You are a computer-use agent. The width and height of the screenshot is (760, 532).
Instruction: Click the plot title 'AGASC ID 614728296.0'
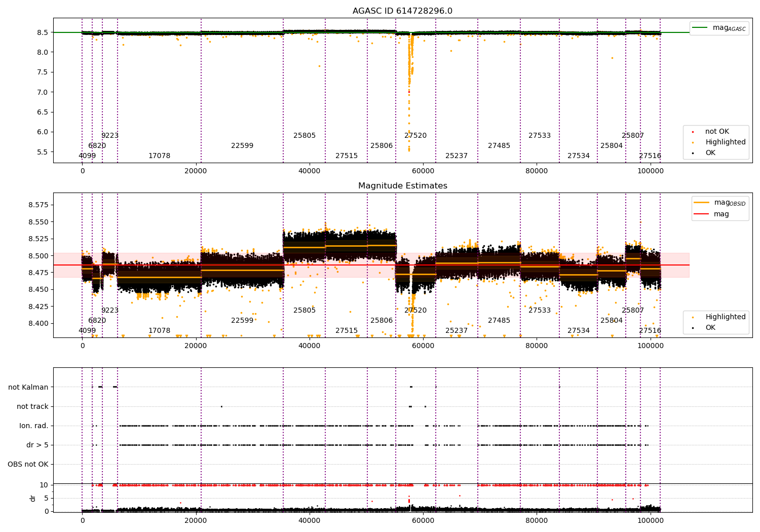(402, 11)
